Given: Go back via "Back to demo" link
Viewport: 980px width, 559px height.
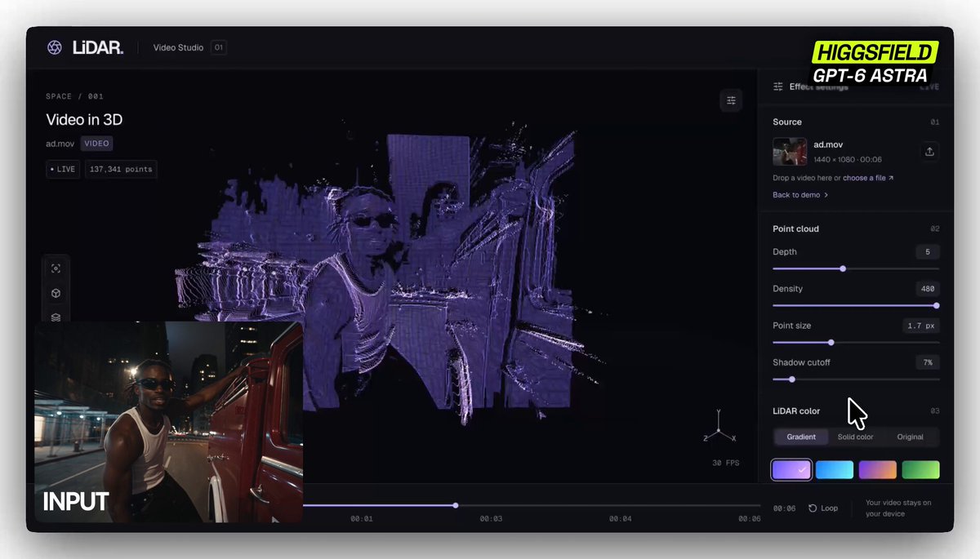Looking at the screenshot, I should pyautogui.click(x=800, y=195).
